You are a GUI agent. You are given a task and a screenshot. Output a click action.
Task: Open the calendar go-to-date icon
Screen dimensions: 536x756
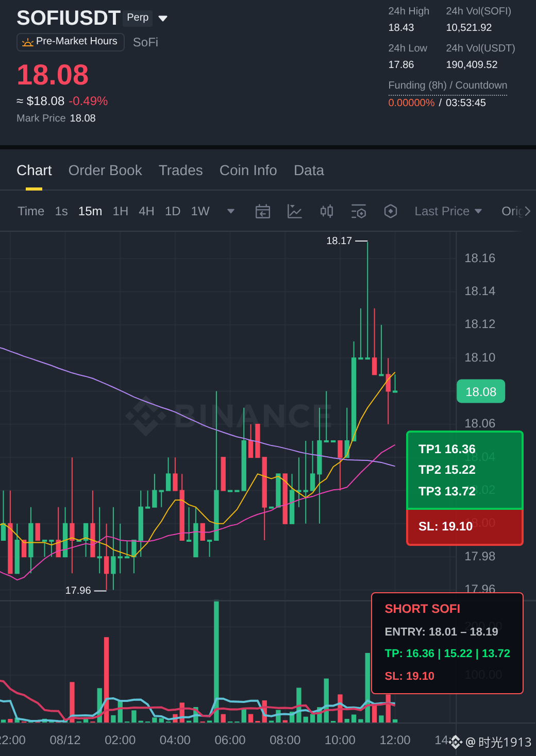(x=263, y=211)
